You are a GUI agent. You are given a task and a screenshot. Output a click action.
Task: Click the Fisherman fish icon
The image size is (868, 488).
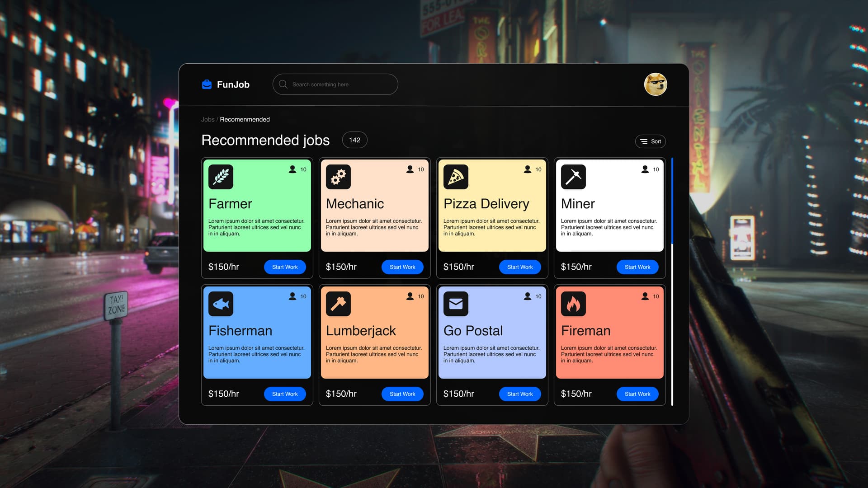coord(221,304)
